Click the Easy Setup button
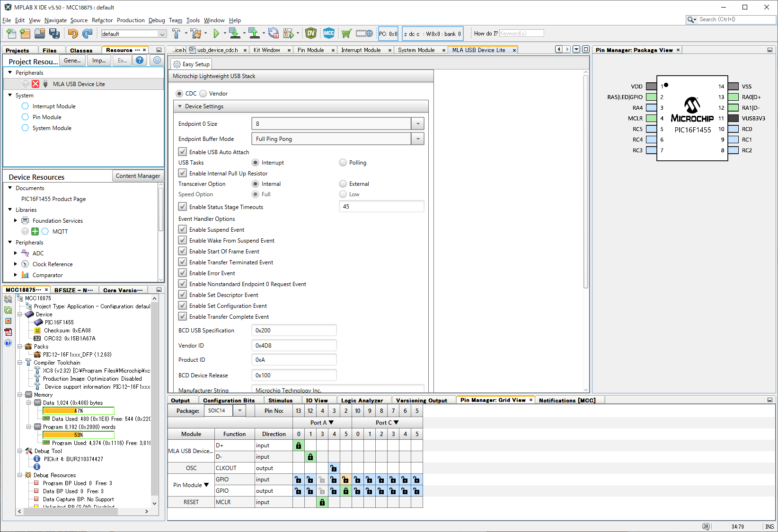The width and height of the screenshot is (778, 532). click(191, 64)
